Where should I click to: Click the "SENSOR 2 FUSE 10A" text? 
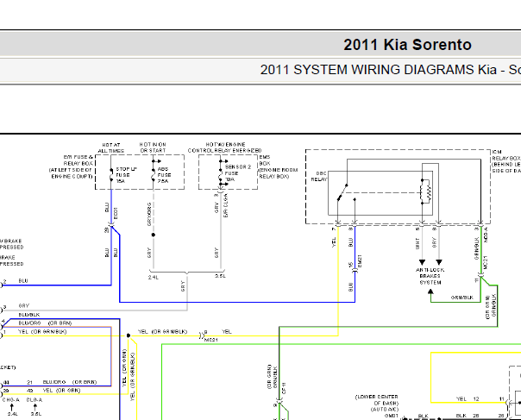pyautogui.click(x=238, y=173)
